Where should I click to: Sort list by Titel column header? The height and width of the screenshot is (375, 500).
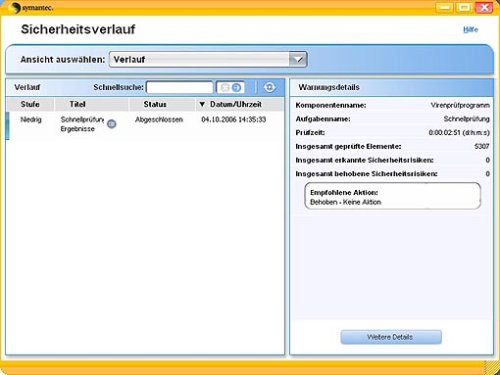click(x=78, y=104)
